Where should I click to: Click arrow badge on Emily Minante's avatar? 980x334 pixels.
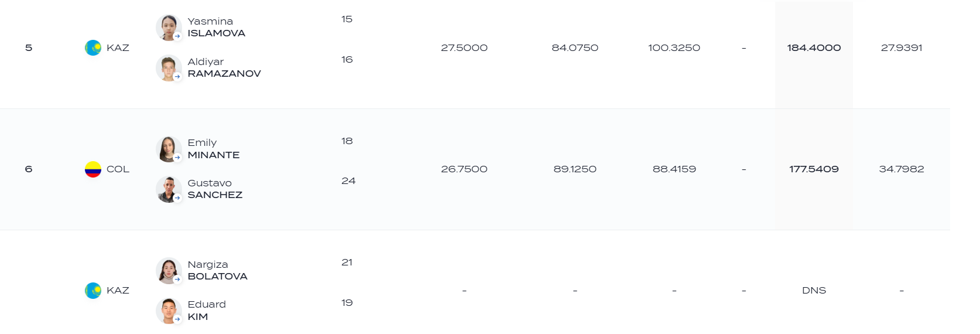177,158
